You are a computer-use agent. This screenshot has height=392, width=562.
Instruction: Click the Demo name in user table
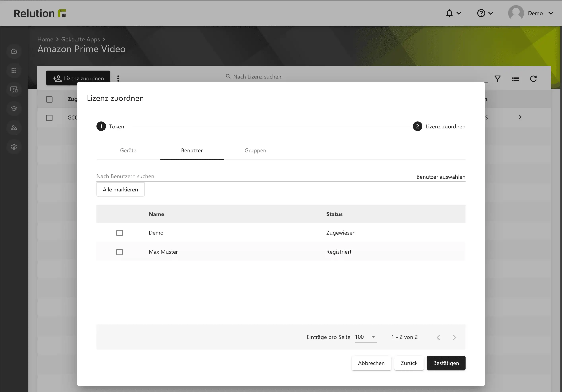(156, 233)
